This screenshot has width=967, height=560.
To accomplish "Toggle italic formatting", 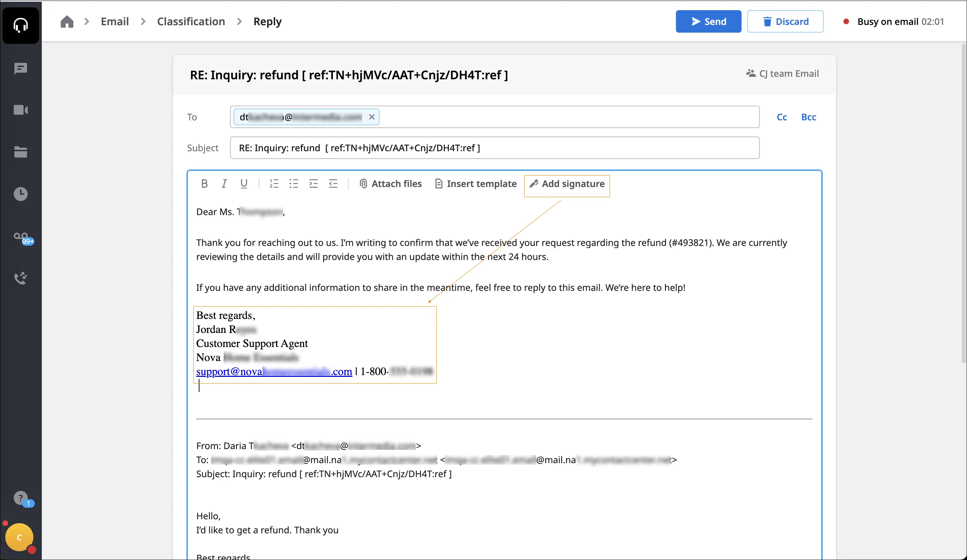I will pyautogui.click(x=224, y=184).
